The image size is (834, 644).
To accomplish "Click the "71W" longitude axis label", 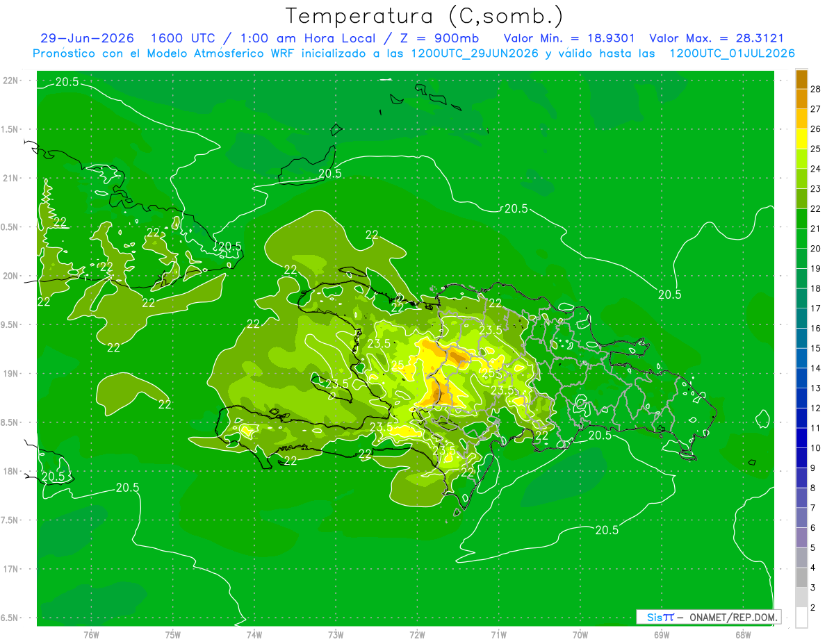I will click(498, 634).
